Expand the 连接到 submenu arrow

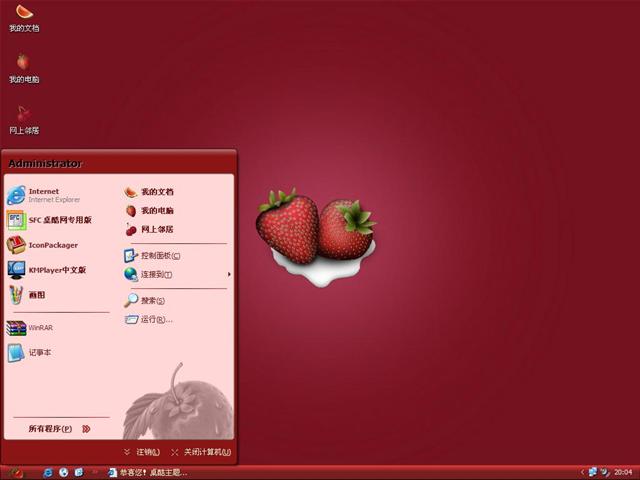229,274
